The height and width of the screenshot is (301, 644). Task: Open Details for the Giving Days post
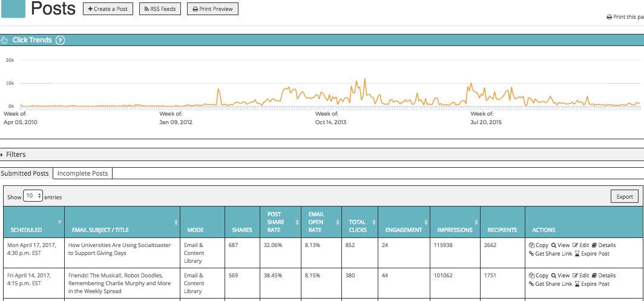(604, 245)
